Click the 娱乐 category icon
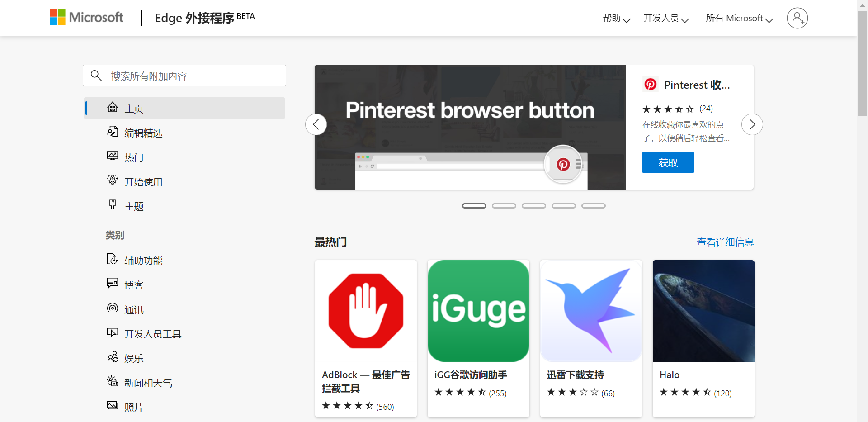Screen dimensions: 868x422 point(113,357)
